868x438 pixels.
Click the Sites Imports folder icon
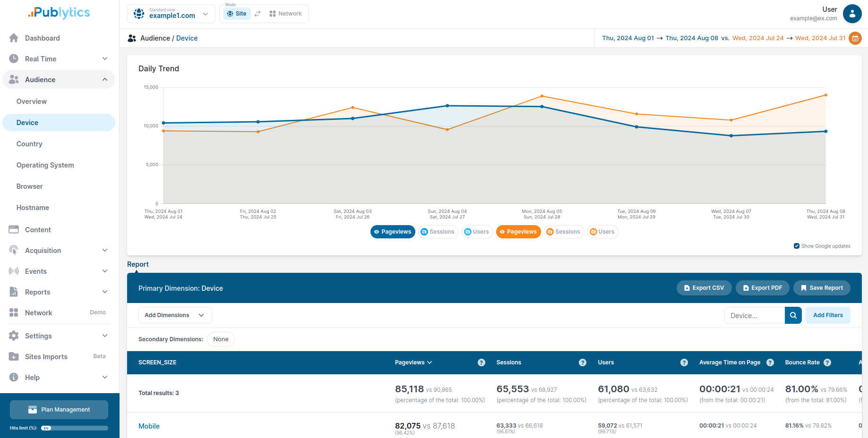pyautogui.click(x=14, y=357)
